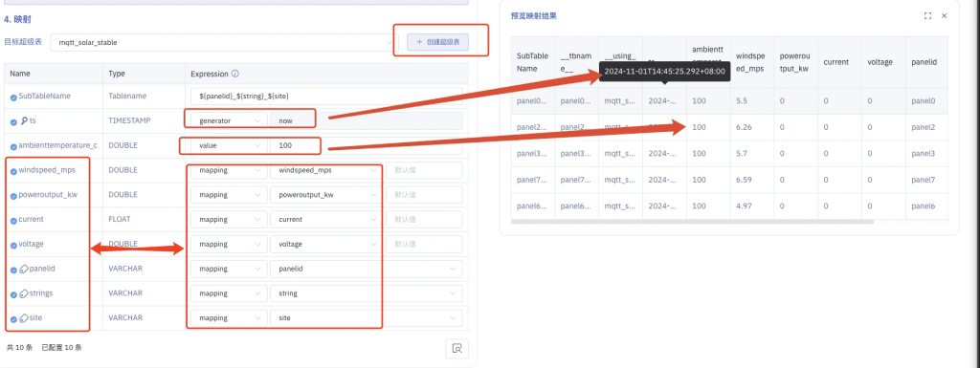Click the 默认值 field in poweroutput_kw row
Viewport: 980px width, 368px height.
coord(424,195)
